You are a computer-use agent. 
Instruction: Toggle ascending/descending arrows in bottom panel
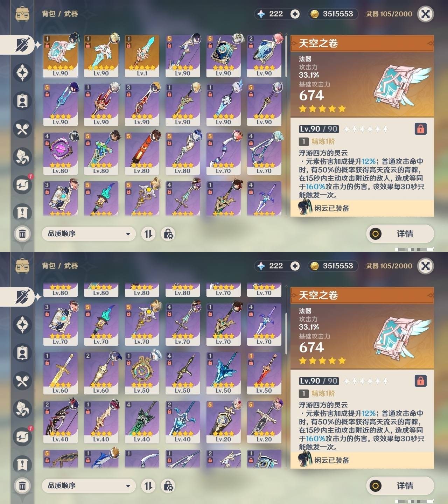tap(148, 486)
